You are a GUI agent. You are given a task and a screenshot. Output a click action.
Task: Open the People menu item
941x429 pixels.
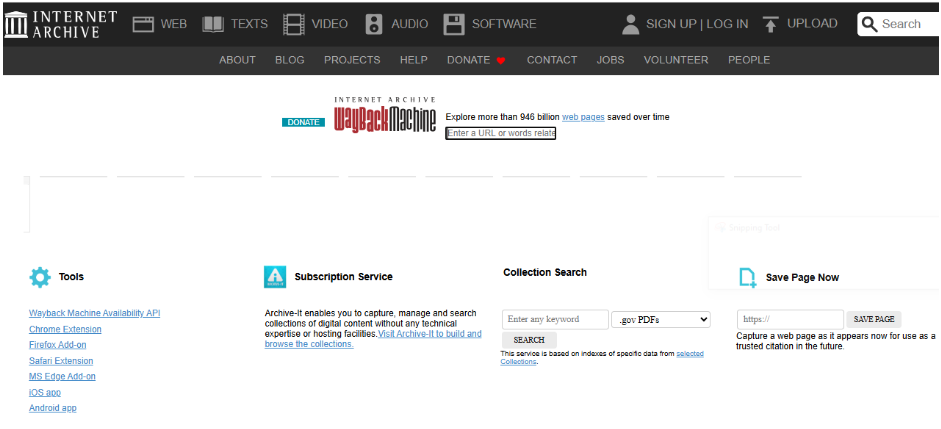(x=749, y=60)
